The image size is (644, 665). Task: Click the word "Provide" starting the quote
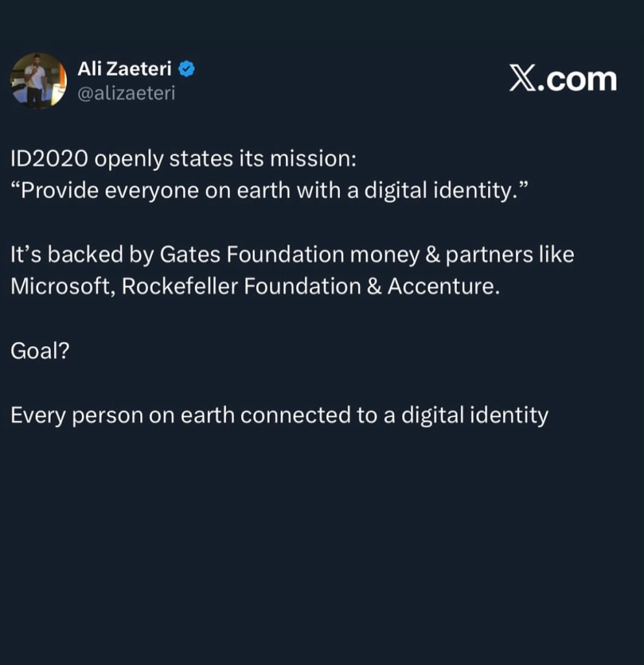55,192
